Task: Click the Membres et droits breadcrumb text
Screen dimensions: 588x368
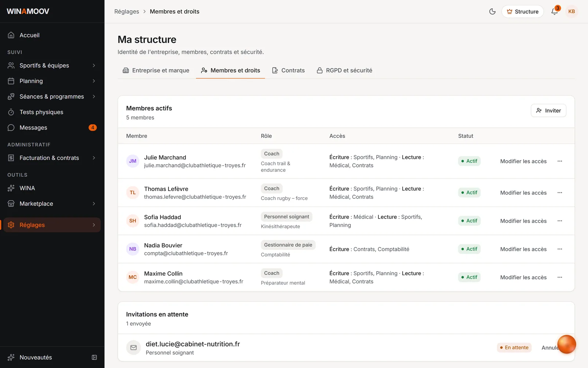Action: [175, 11]
